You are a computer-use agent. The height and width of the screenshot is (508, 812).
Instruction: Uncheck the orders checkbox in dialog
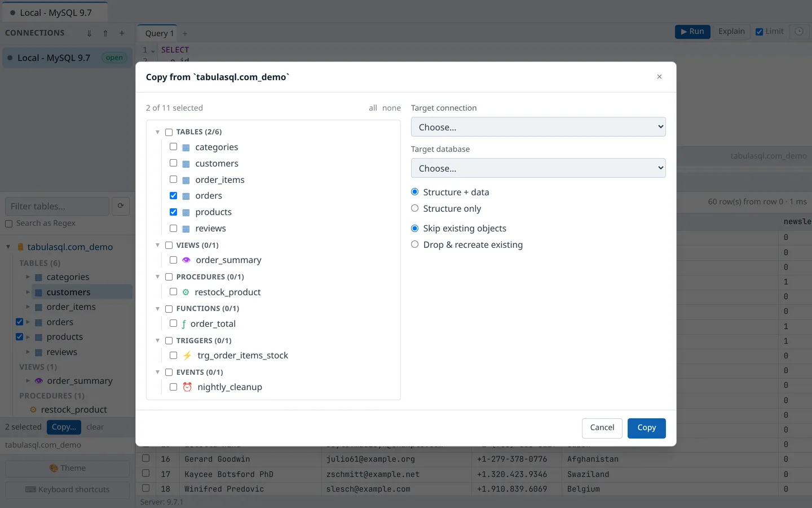[x=174, y=196]
